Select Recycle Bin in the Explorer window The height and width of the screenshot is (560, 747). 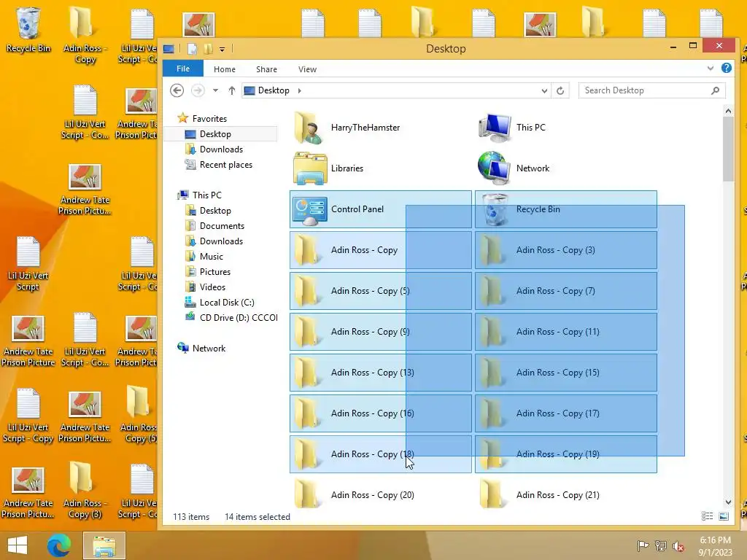(x=565, y=209)
